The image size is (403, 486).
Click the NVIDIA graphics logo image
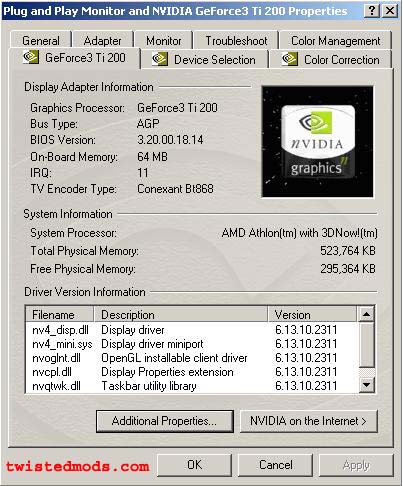(318, 142)
